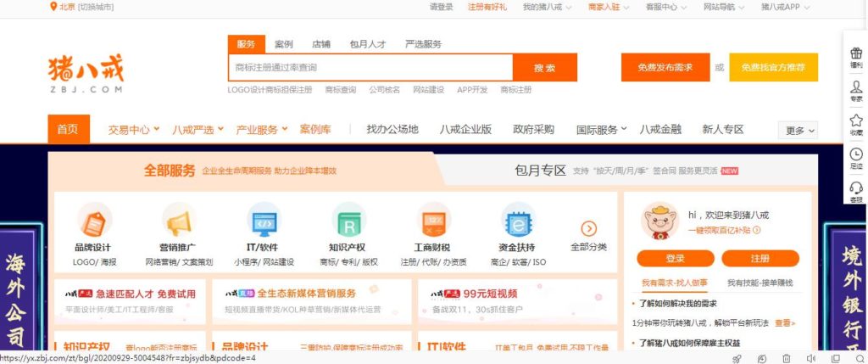Select the IT/软件 monitor icon
Screen dimensions: 868x364
click(264, 221)
